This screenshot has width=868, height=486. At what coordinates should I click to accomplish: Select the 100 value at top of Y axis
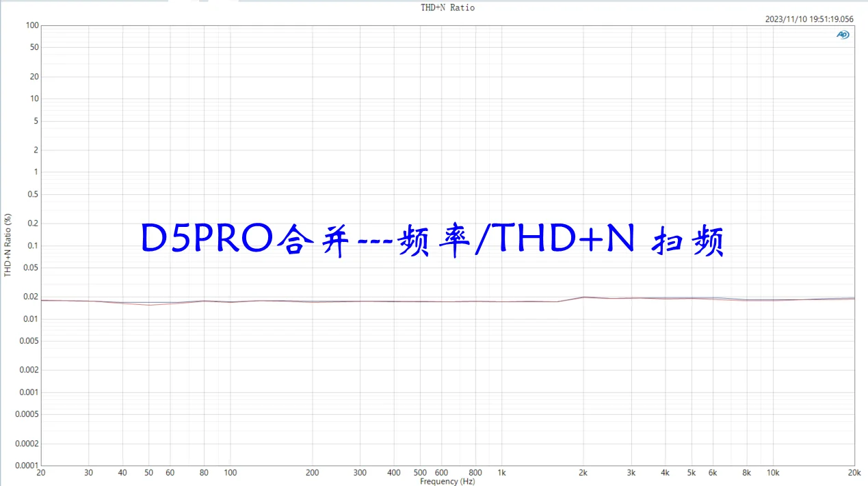[32, 26]
